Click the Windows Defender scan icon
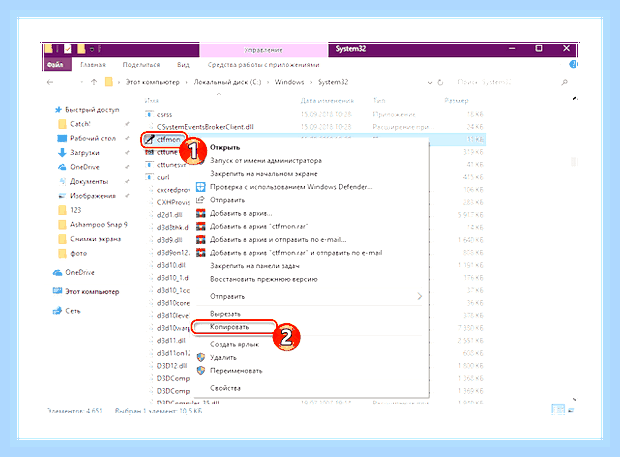Viewport: 620px width, 457px height. (201, 187)
